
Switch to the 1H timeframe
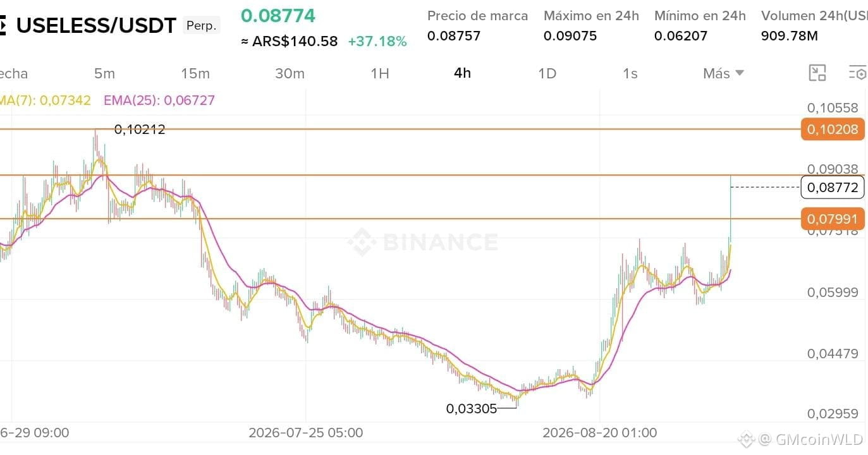(x=380, y=73)
